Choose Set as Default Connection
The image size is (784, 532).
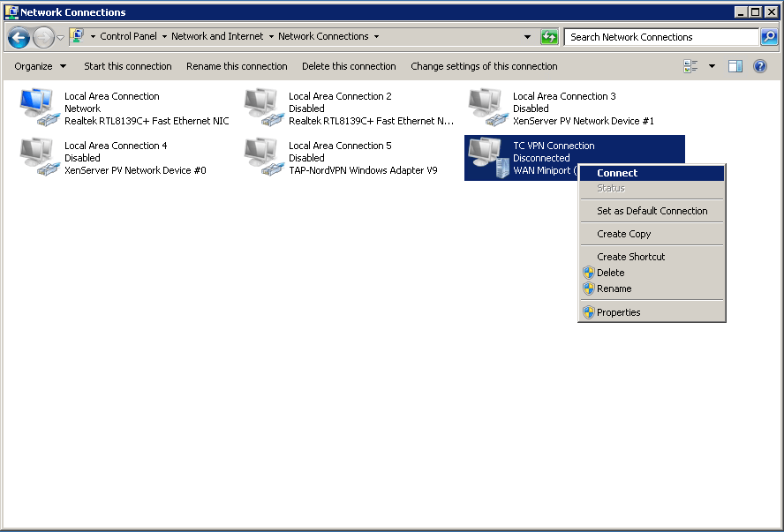652,211
